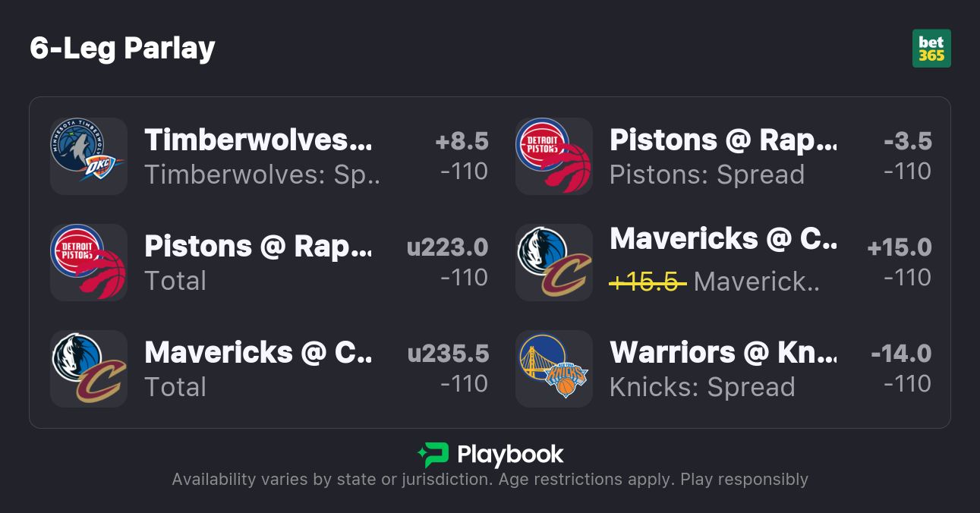Click the green Playbook logo icon
The image size is (980, 513).
[433, 455]
